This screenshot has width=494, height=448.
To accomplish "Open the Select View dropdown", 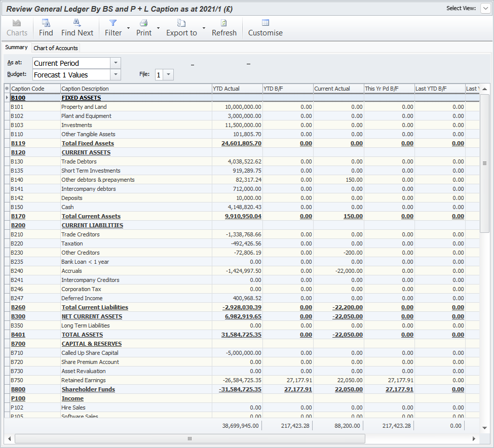I will click(485, 8).
